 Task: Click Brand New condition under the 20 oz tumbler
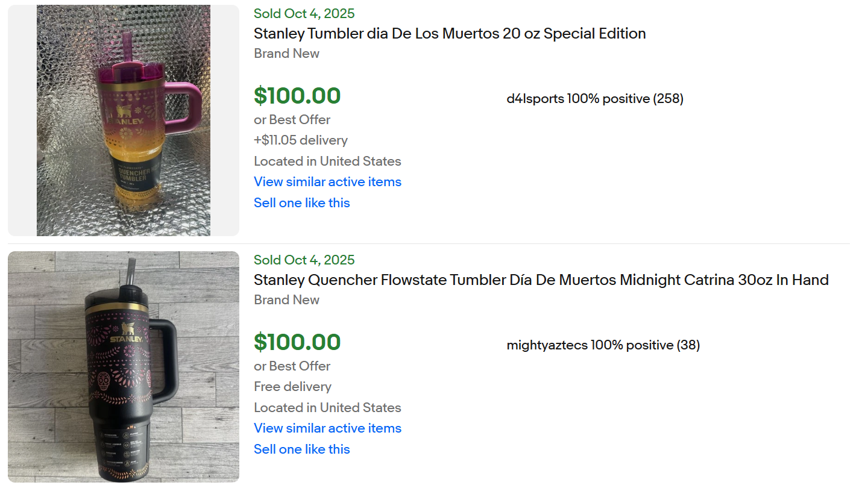(x=286, y=54)
